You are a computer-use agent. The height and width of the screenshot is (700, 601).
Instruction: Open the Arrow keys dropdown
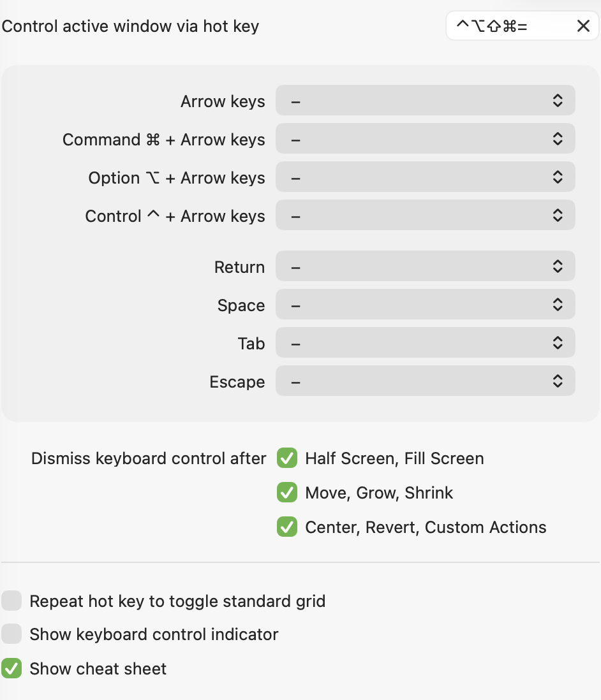click(x=425, y=101)
